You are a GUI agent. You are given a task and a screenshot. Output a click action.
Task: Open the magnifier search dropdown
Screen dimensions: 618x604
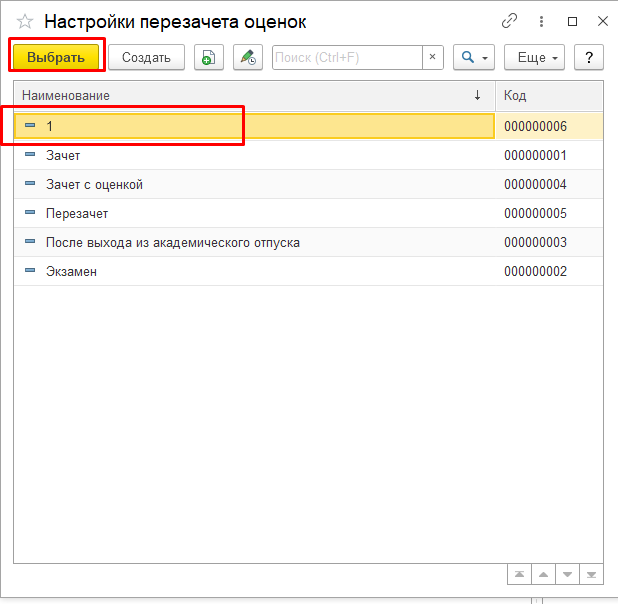pos(473,57)
